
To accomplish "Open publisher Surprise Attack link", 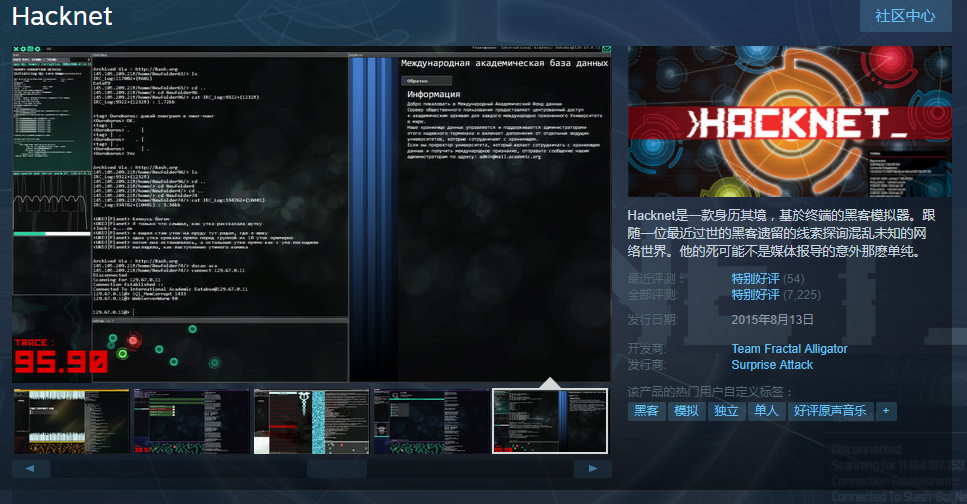I will click(x=772, y=365).
